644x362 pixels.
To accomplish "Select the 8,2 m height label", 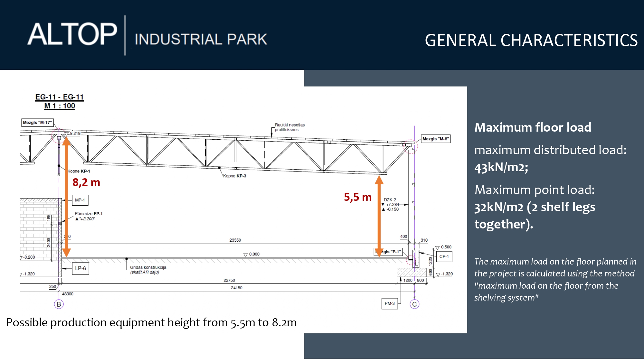I will coord(86,182).
